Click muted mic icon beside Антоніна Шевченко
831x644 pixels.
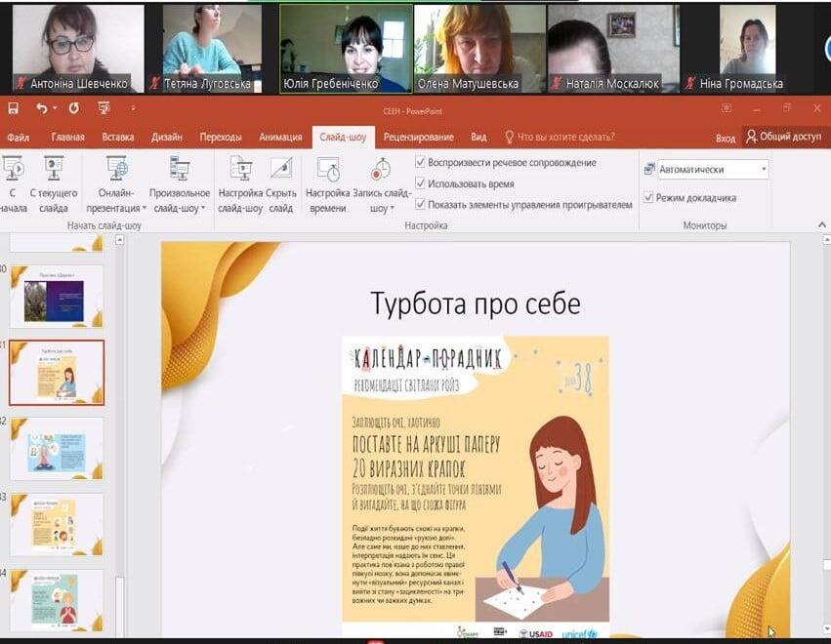pos(21,83)
